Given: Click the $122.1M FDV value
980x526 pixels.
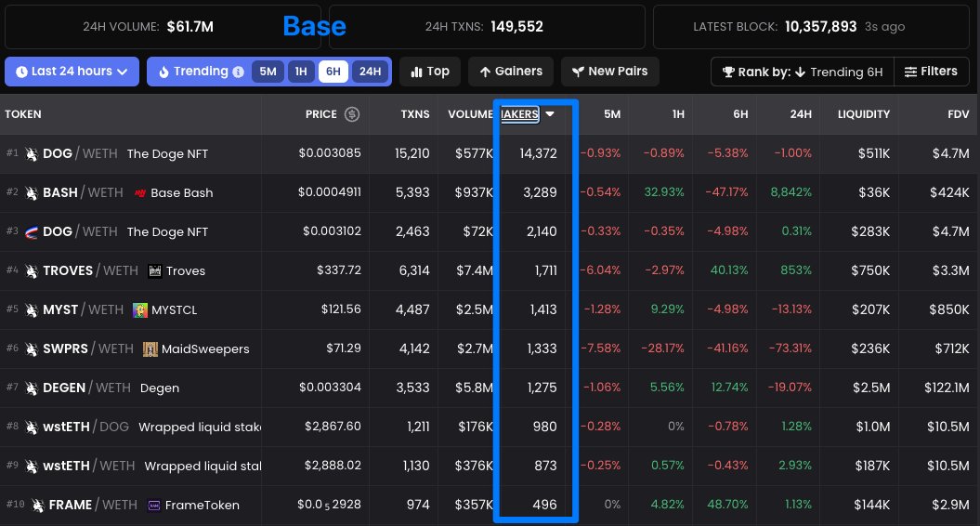Looking at the screenshot, I should (947, 388).
